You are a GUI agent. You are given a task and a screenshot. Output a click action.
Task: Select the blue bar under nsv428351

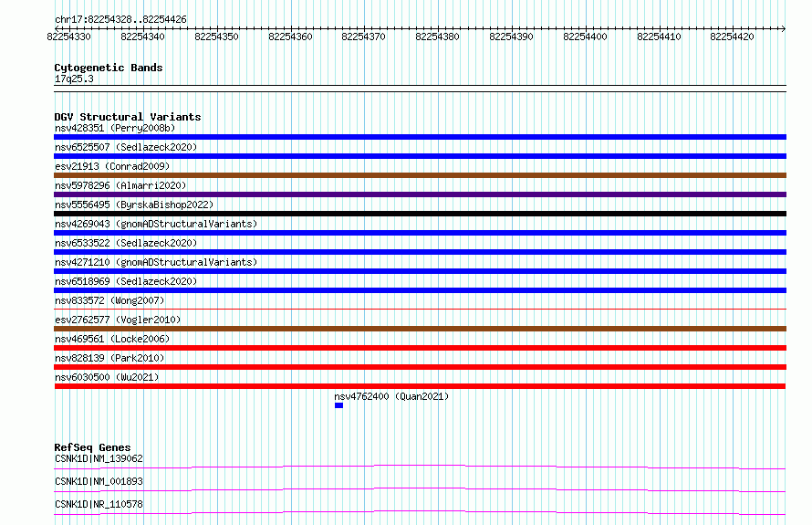[x=420, y=137]
